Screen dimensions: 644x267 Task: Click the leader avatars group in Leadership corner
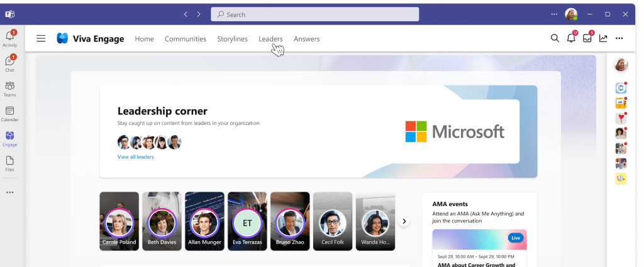tap(150, 143)
